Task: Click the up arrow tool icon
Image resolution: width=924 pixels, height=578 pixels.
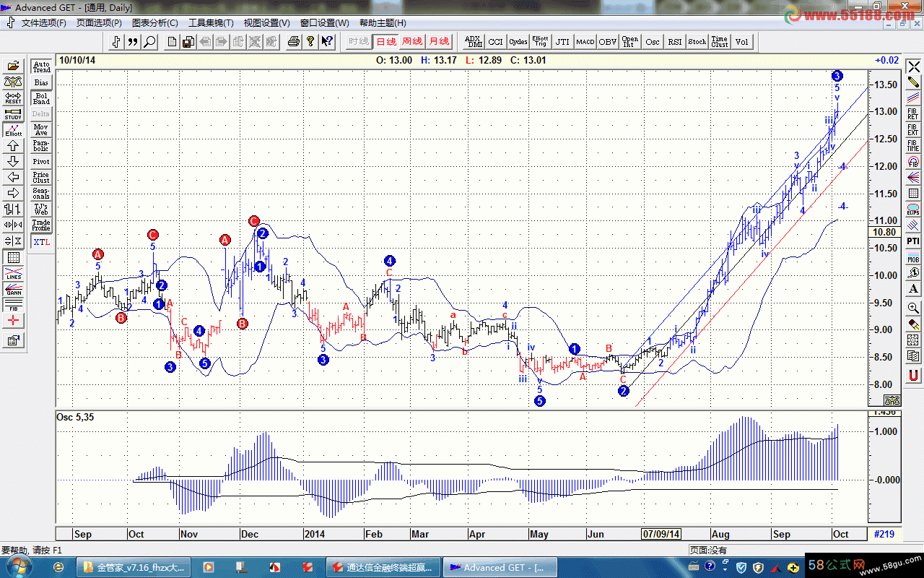Action: pos(13,146)
